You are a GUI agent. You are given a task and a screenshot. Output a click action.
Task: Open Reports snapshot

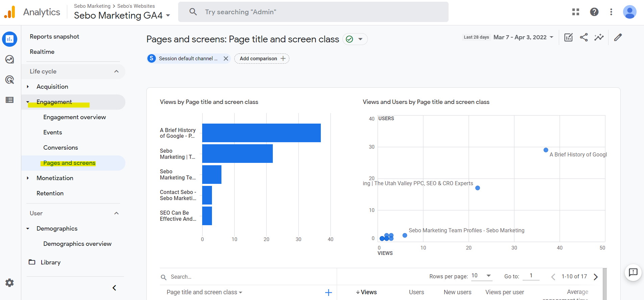[x=54, y=37]
